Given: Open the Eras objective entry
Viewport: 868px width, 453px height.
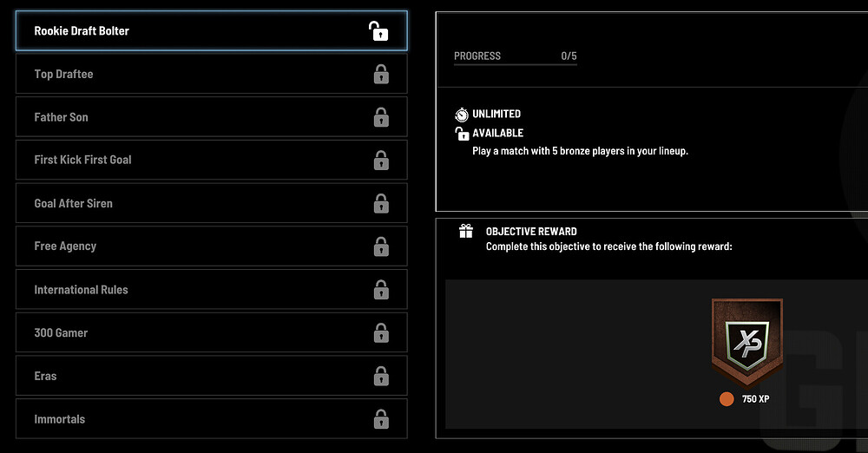Looking at the screenshot, I should click(211, 377).
